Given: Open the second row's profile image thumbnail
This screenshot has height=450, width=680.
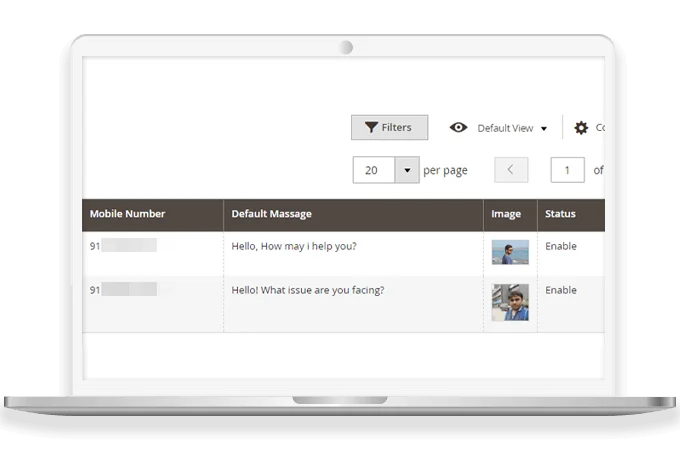Looking at the screenshot, I should (509, 301).
